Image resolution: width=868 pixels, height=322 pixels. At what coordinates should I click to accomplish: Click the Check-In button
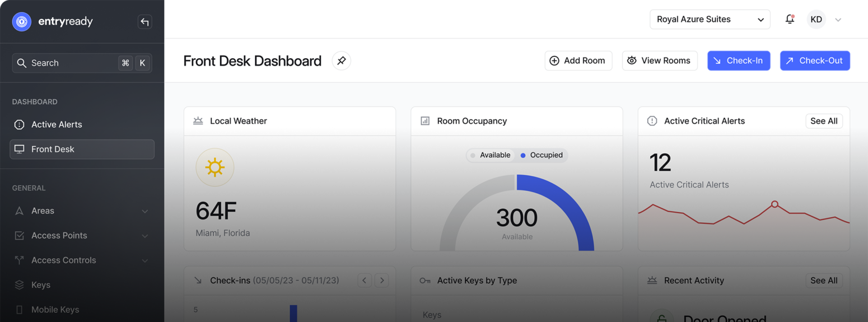point(739,60)
